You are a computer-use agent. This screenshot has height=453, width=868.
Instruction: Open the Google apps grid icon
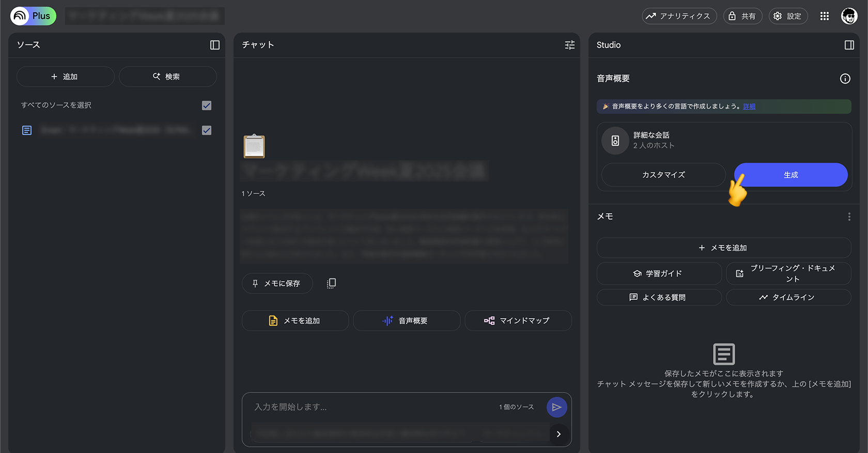pos(824,16)
